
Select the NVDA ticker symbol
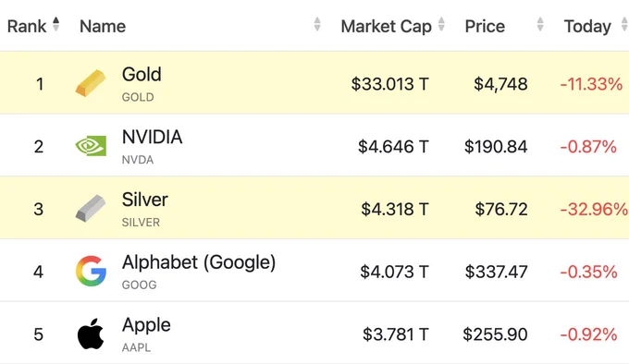(138, 160)
